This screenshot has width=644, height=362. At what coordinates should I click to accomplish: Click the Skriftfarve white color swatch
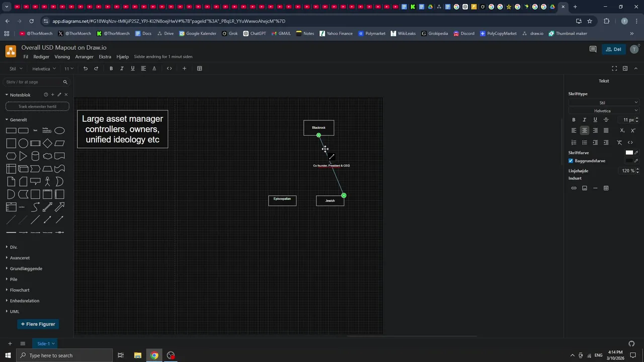click(x=629, y=153)
